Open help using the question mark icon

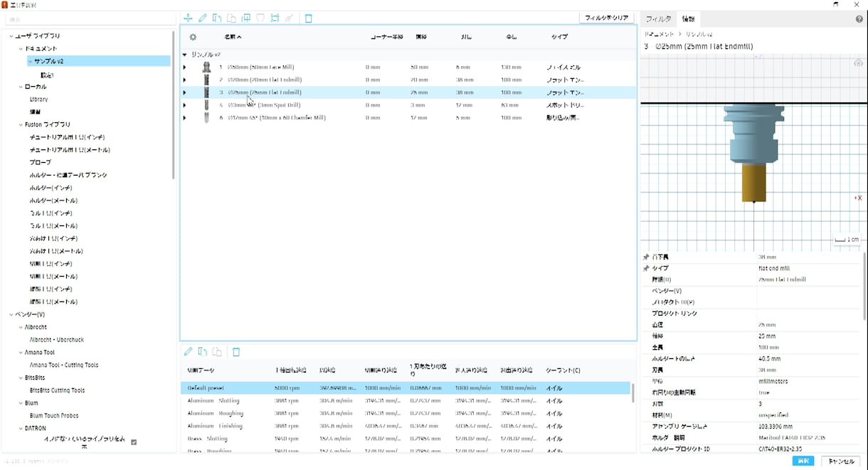[859, 19]
